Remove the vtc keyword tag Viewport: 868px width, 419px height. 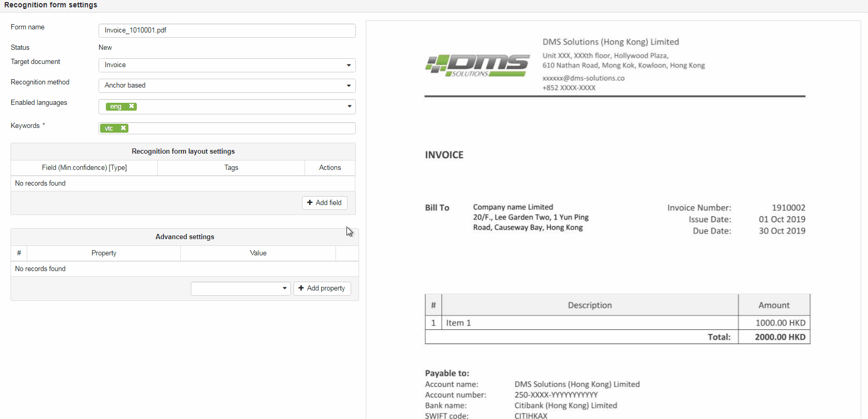pos(123,128)
